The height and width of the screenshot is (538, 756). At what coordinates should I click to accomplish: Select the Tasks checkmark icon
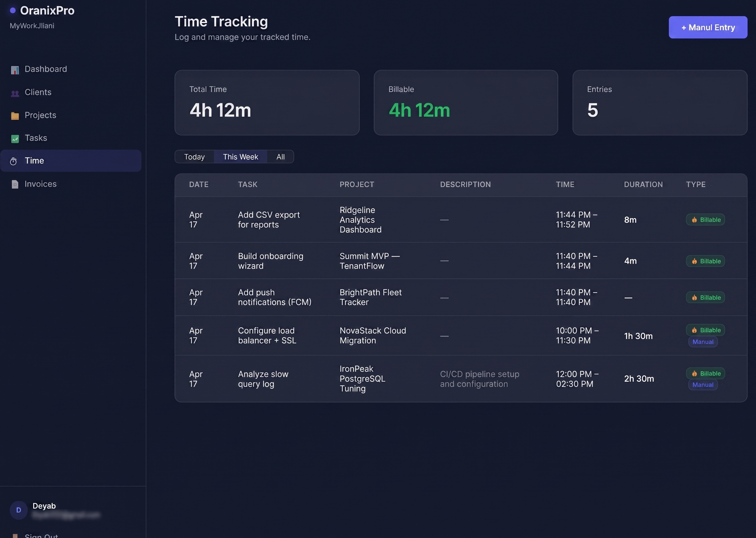15,139
